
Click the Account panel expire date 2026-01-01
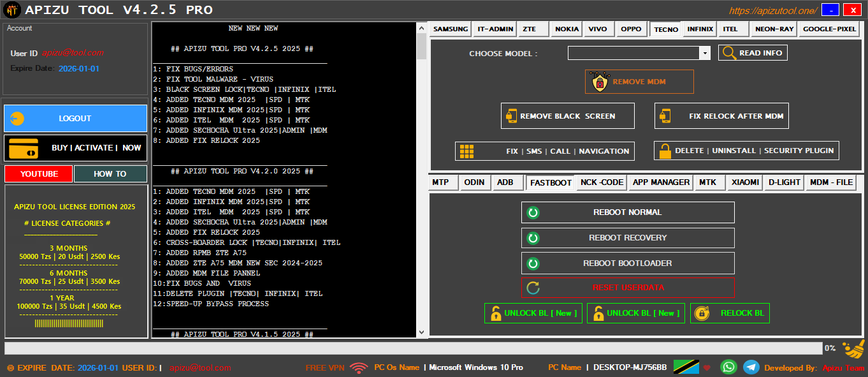point(79,68)
